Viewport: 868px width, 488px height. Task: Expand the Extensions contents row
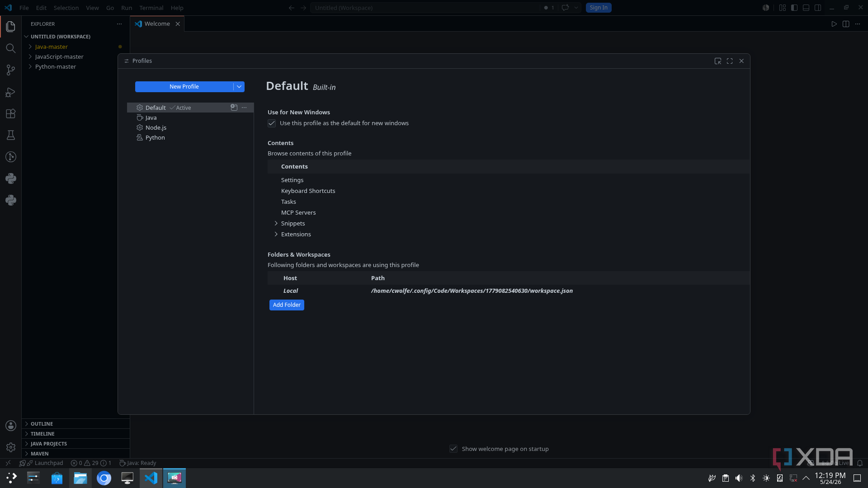click(x=276, y=235)
